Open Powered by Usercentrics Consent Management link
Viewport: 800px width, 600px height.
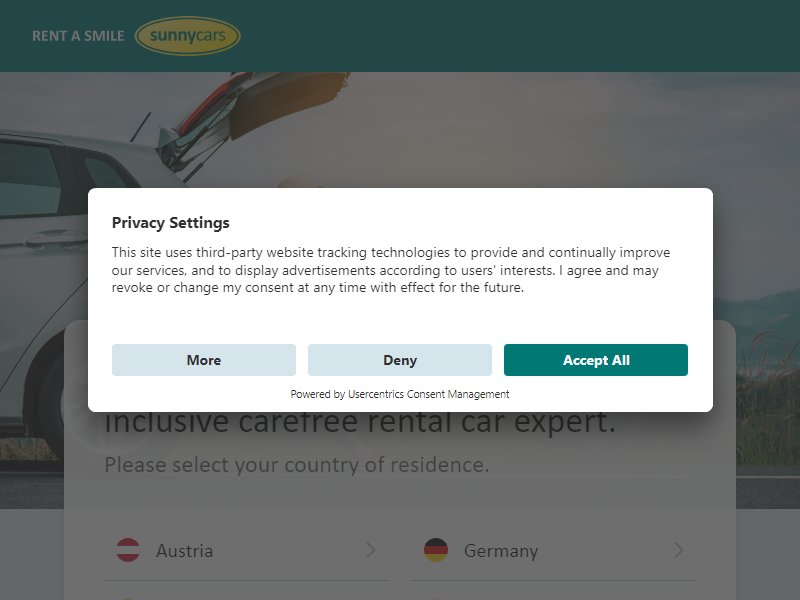399,394
